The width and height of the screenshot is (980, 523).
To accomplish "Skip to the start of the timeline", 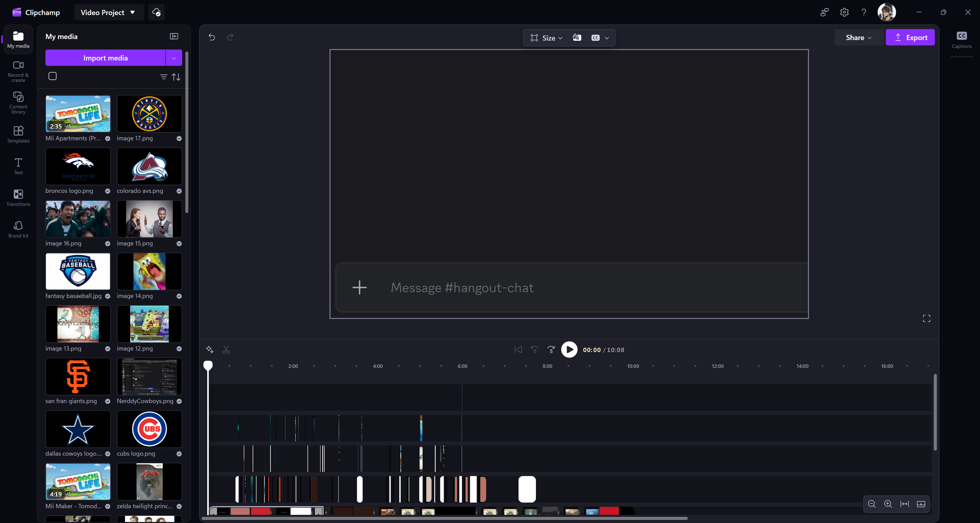I will [518, 350].
